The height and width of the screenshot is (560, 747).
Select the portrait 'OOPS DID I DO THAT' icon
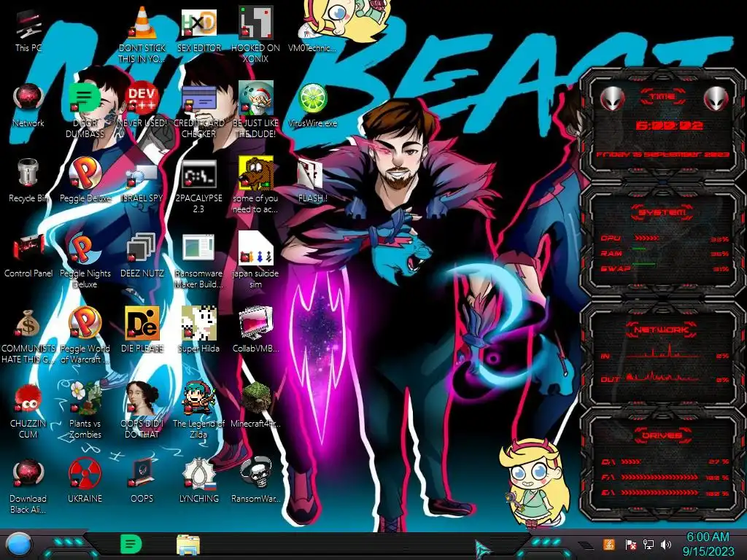click(142, 410)
